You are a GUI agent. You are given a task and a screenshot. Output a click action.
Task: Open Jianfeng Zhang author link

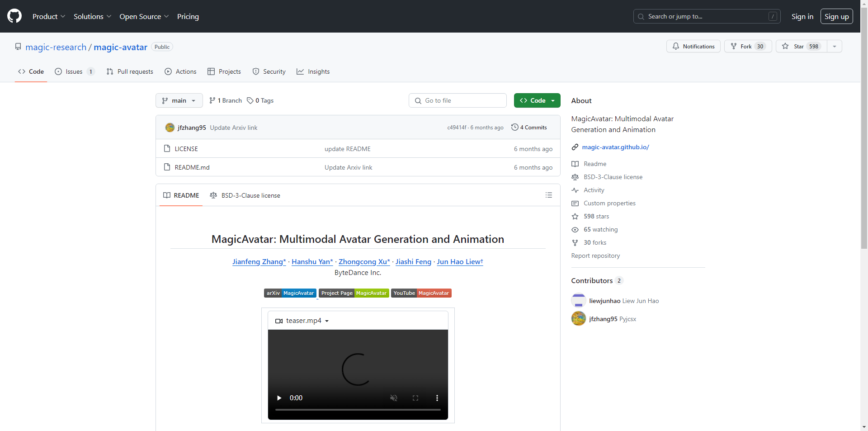pyautogui.click(x=259, y=262)
